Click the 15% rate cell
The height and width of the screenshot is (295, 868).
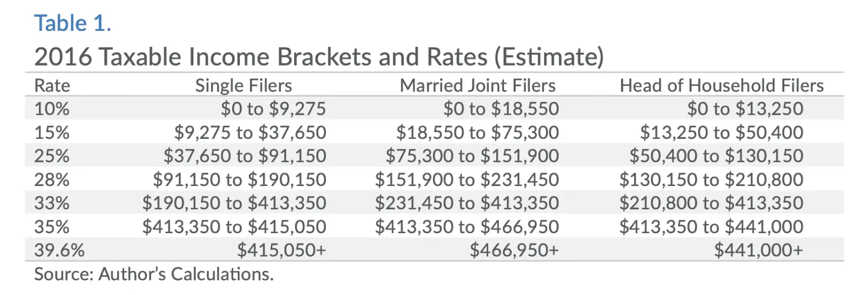(x=52, y=133)
